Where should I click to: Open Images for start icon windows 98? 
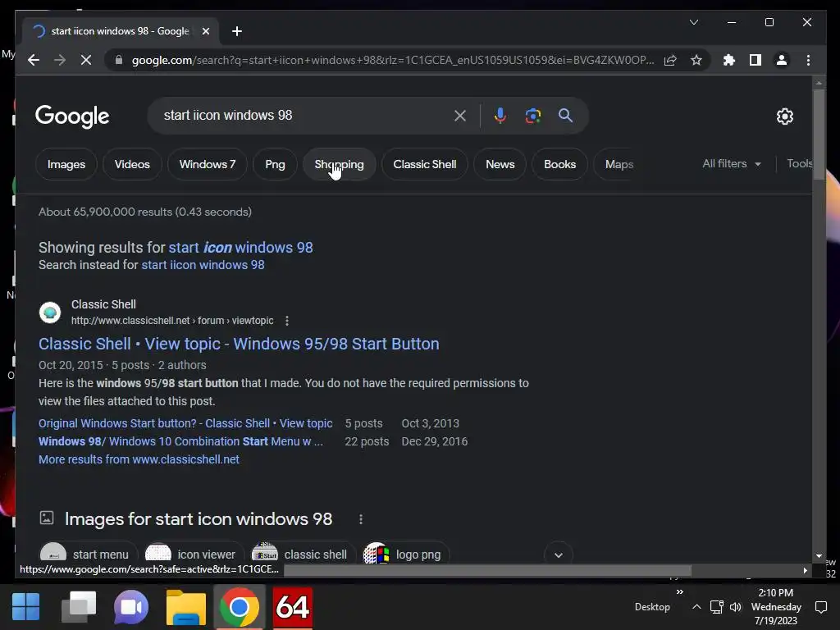click(199, 519)
